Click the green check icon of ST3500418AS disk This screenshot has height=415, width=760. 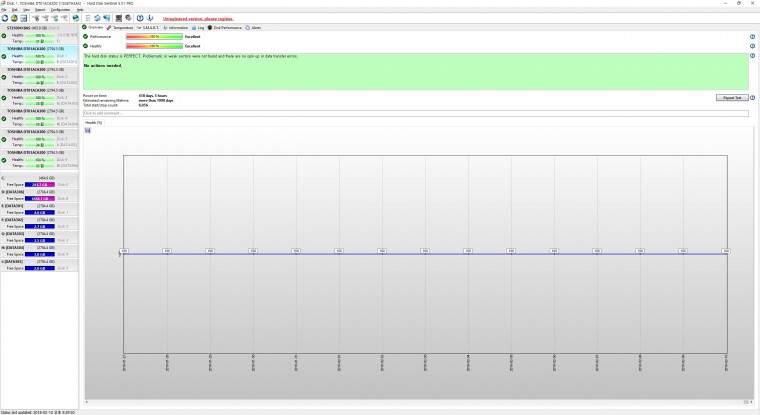4,36
